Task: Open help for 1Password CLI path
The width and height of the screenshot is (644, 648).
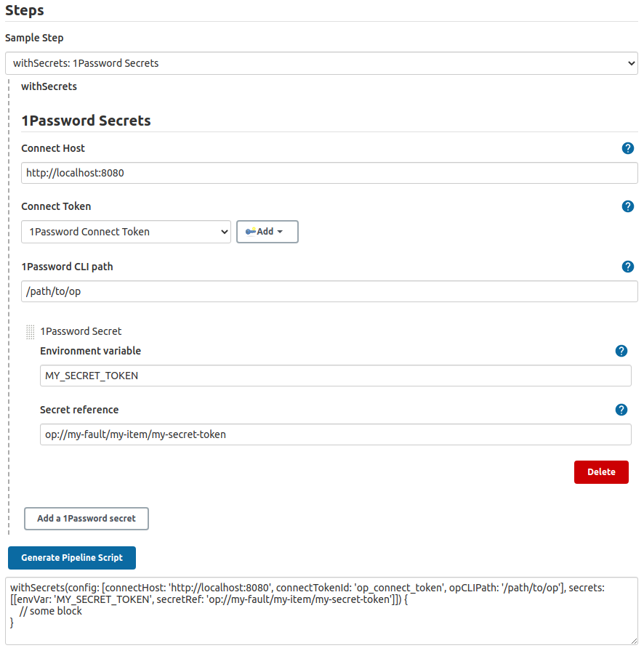Action: pos(627,267)
